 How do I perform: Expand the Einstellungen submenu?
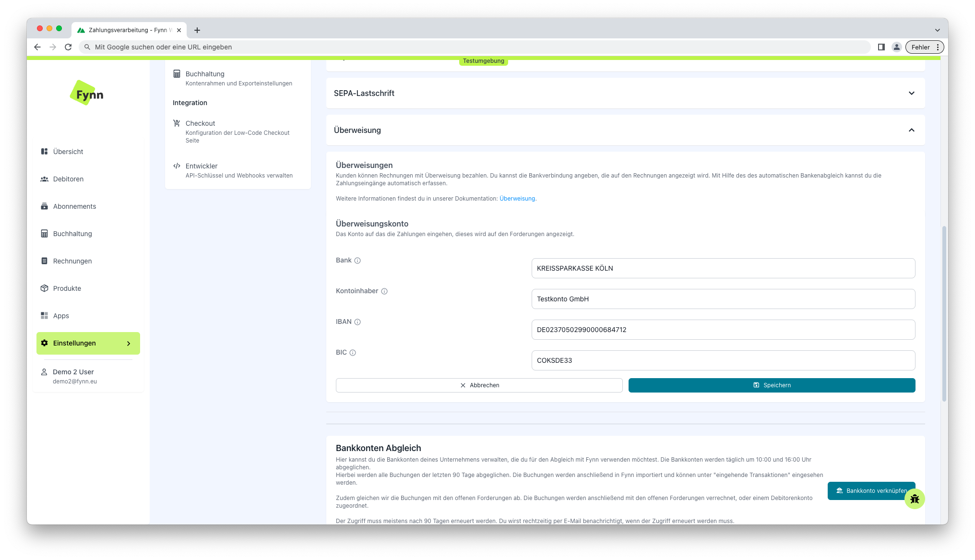click(x=129, y=343)
